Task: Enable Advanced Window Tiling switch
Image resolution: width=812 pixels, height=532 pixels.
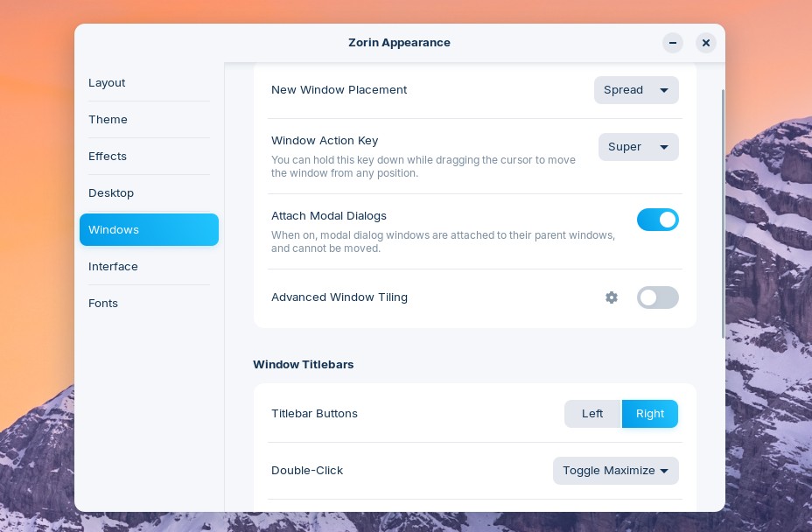Action: pos(658,297)
